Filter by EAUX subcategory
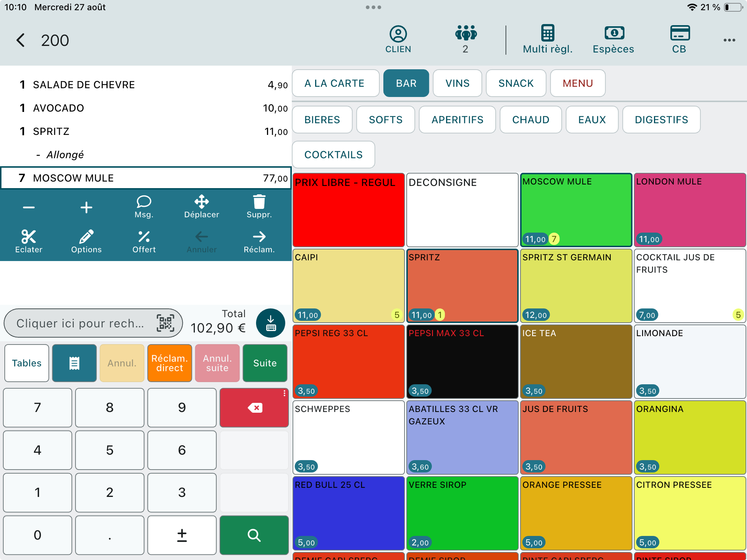Viewport: 747px width, 560px height. point(592,120)
